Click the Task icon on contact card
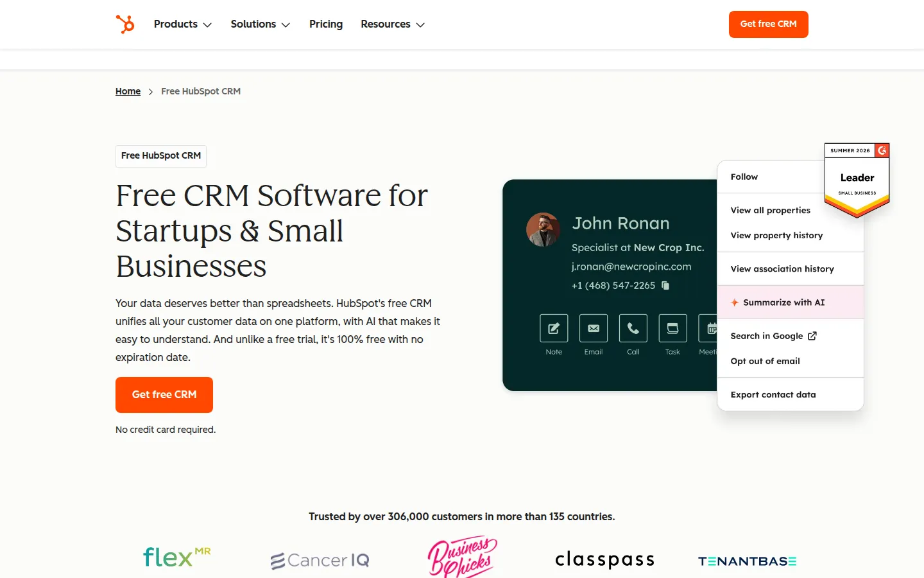This screenshot has width=924, height=578. (x=672, y=328)
